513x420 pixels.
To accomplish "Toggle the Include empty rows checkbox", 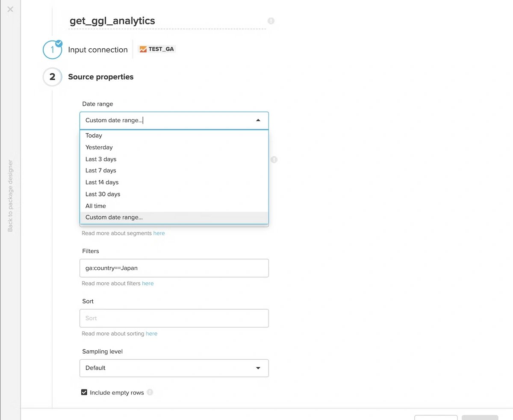I will click(84, 392).
